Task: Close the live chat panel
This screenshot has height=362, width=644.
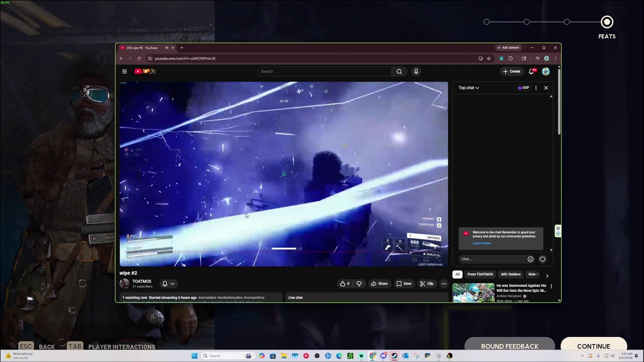Action: click(546, 87)
